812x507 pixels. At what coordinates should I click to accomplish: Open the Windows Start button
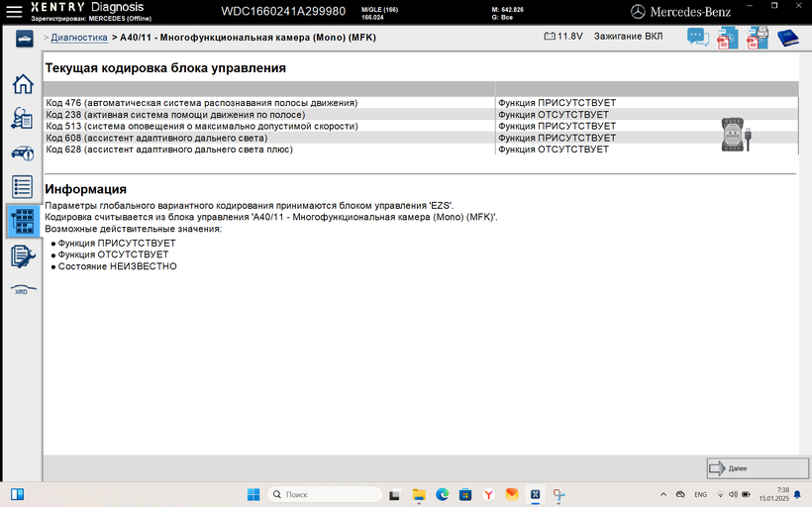[254, 494]
